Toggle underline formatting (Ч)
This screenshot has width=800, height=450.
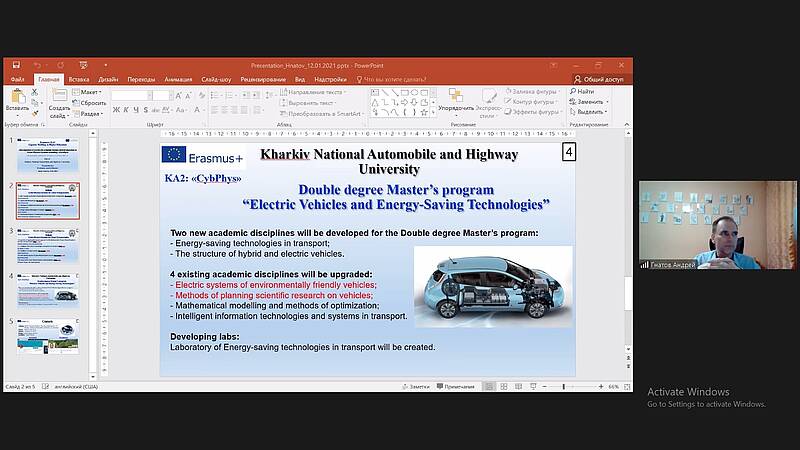point(136,110)
